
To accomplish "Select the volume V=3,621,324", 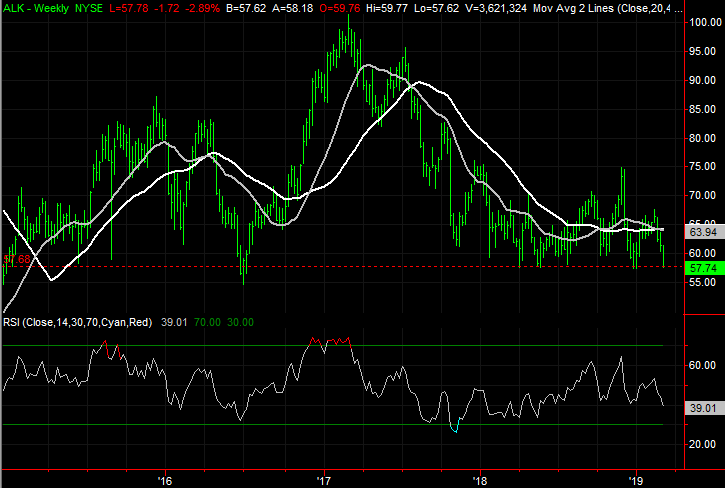I will tap(496, 8).
